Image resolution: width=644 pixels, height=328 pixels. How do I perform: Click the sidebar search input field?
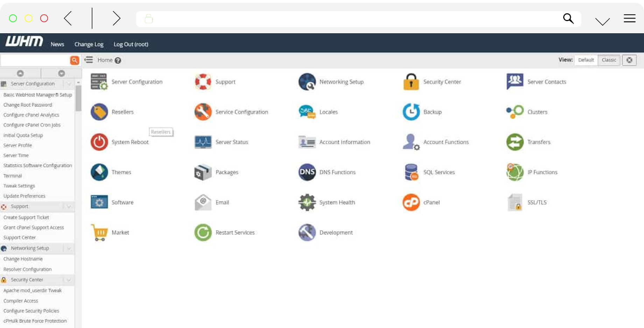tap(35, 60)
